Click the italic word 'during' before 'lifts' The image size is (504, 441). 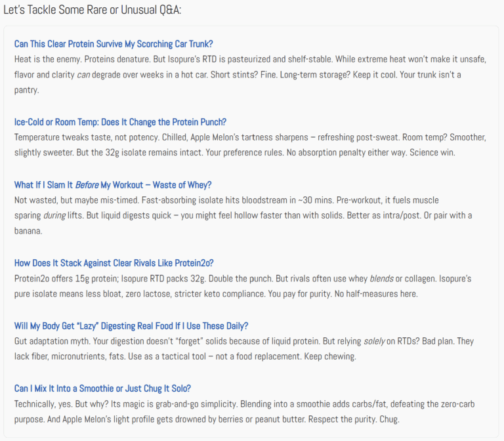54,215
